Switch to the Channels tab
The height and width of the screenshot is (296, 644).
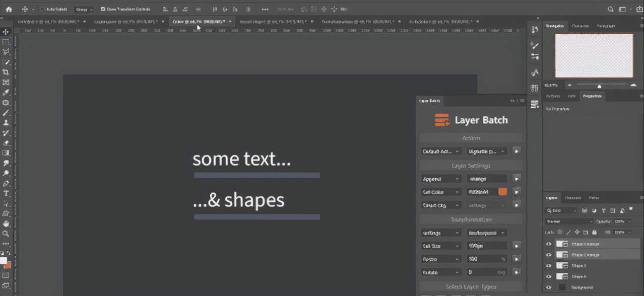(x=572, y=198)
